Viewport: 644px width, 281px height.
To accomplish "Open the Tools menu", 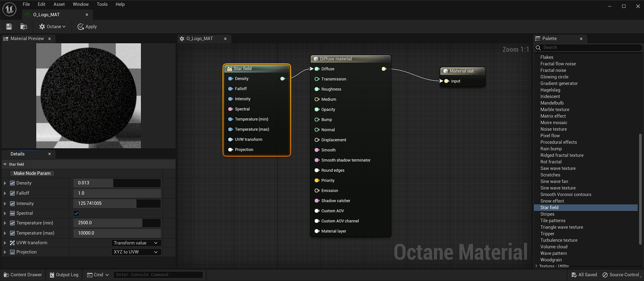I will pos(102,4).
